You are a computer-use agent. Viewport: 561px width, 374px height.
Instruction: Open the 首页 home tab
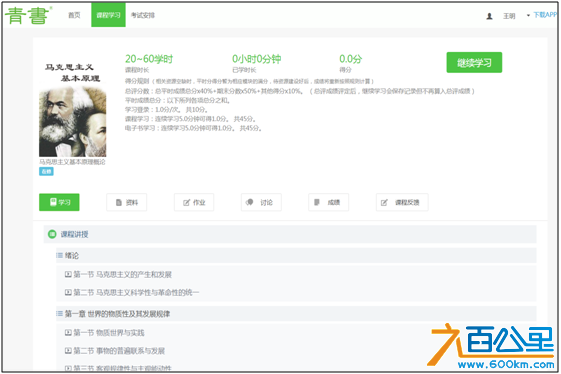click(x=74, y=15)
